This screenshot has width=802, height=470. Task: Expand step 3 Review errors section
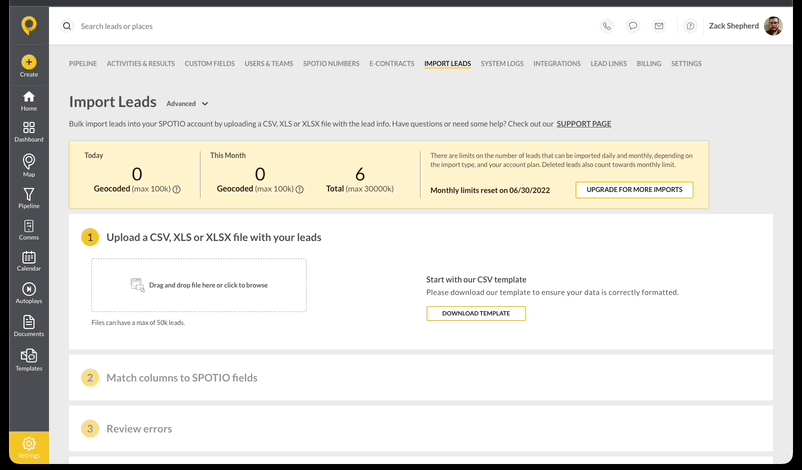point(420,429)
